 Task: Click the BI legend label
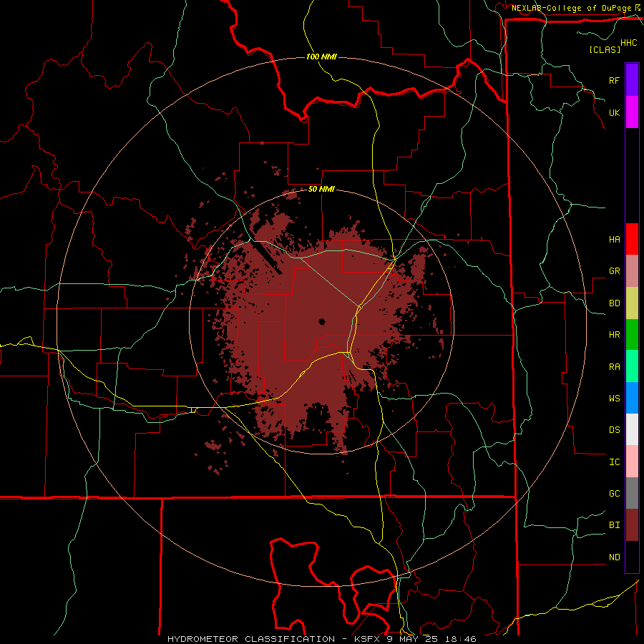(614, 525)
